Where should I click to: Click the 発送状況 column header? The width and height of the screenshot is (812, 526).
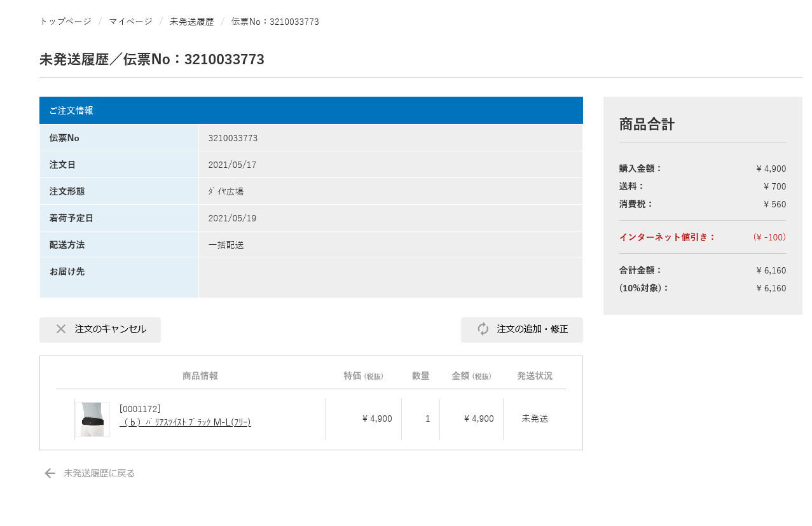coord(535,376)
